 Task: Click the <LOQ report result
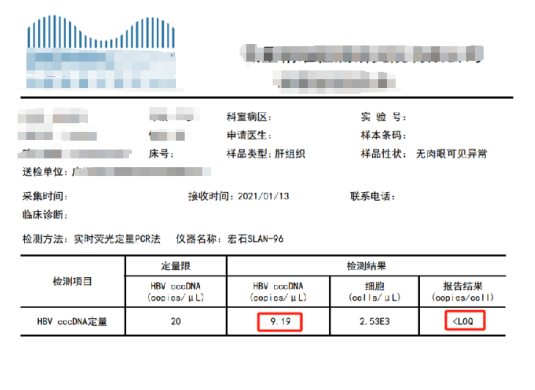pyautogui.click(x=463, y=321)
